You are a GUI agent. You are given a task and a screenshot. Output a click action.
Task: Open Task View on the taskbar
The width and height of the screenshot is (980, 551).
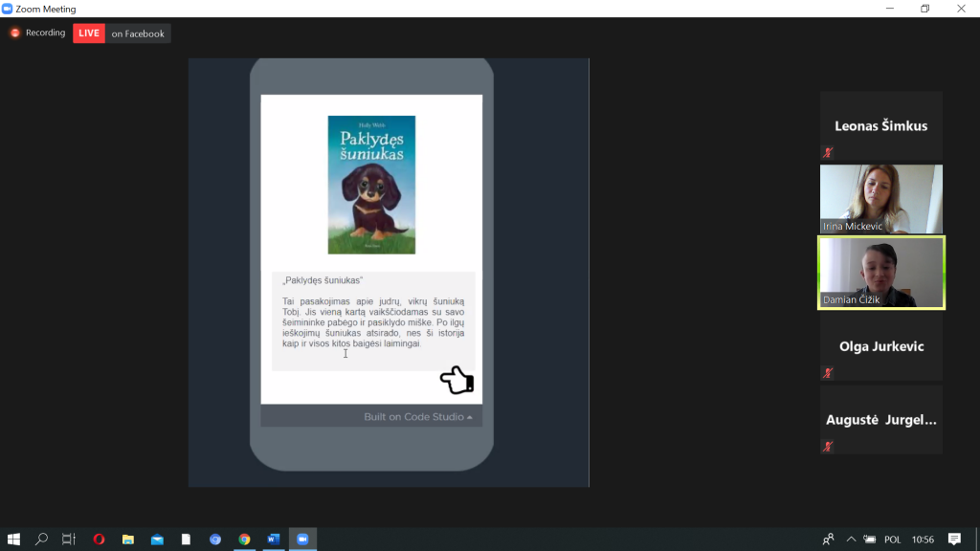(69, 540)
